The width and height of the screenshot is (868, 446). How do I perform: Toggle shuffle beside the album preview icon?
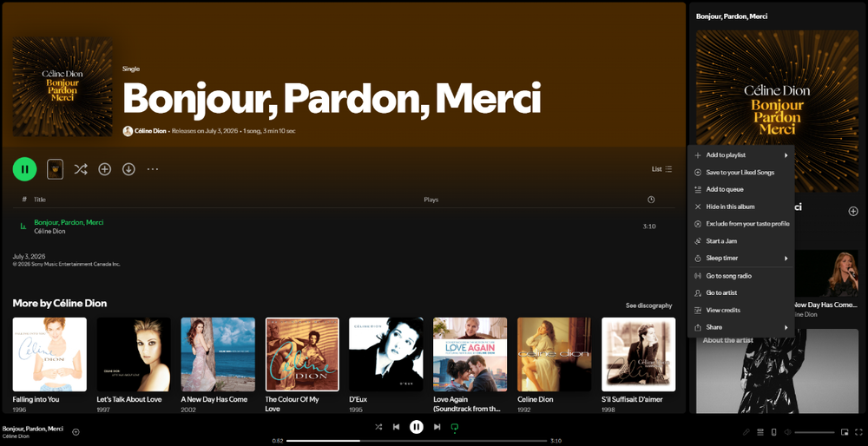81,169
